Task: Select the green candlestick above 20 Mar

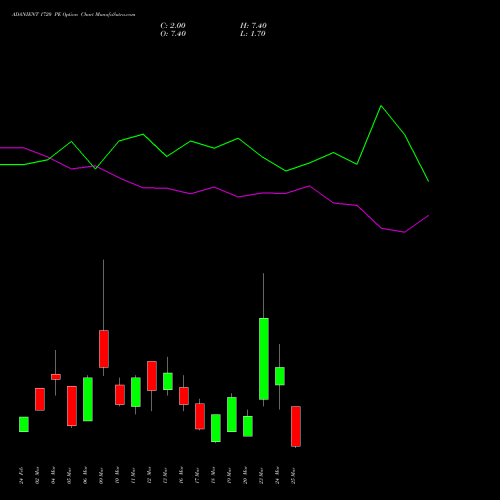Action: point(248,426)
